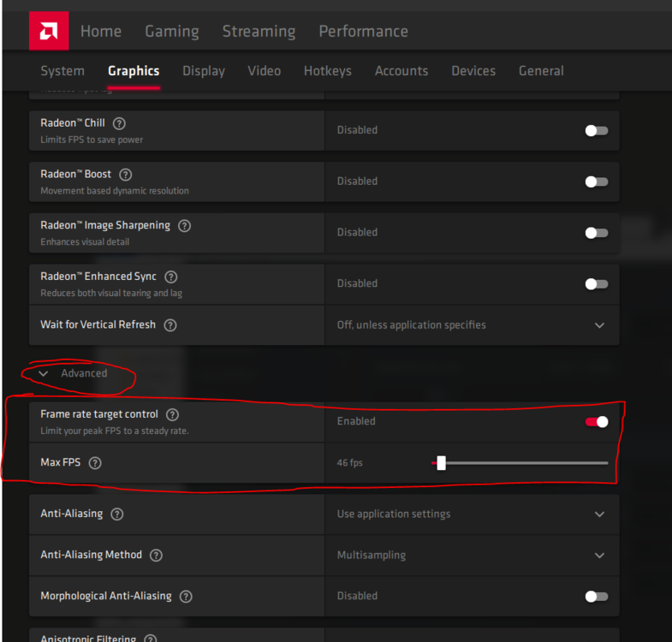Click Frame rate target control help icon
This screenshot has height=642, width=672.
(x=172, y=414)
